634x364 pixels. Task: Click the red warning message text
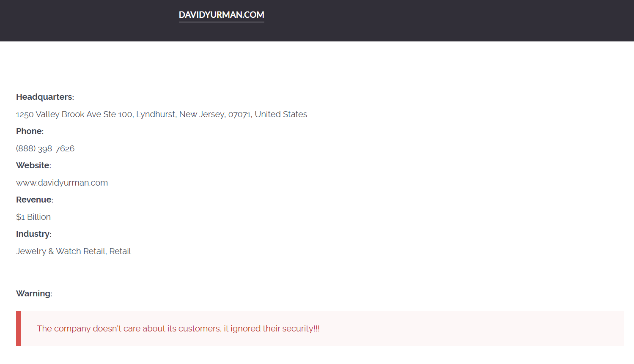(x=178, y=328)
